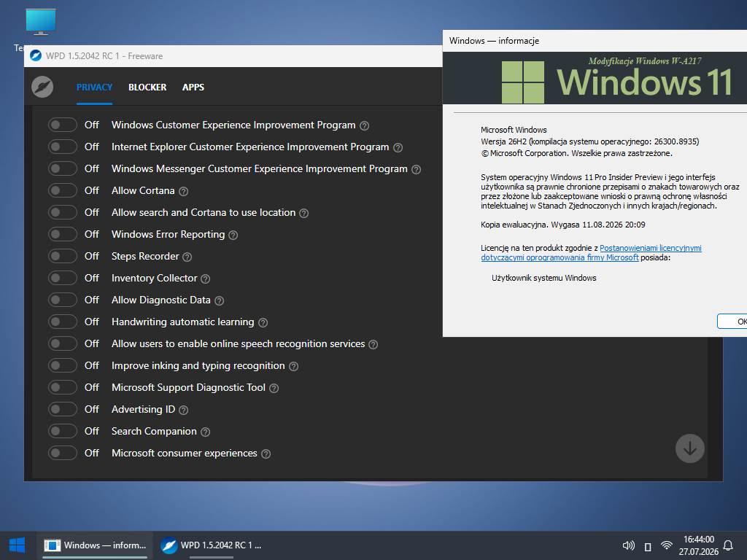The image size is (747, 560).
Task: Enable Allow Diagnostic Data switch
Action: (x=63, y=300)
